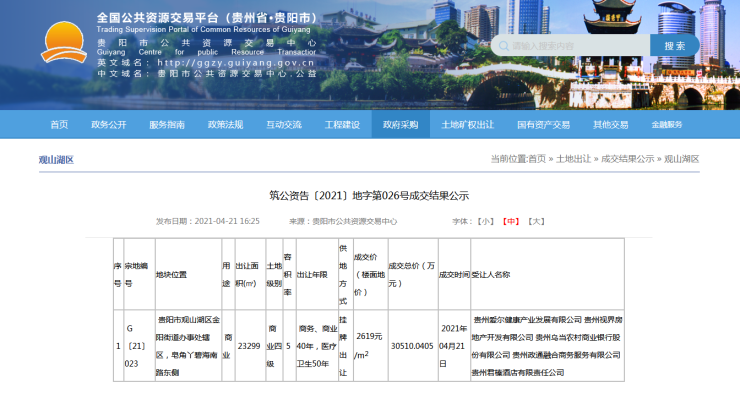This screenshot has width=740, height=399.
Task: Click the search input field
Action: point(571,46)
